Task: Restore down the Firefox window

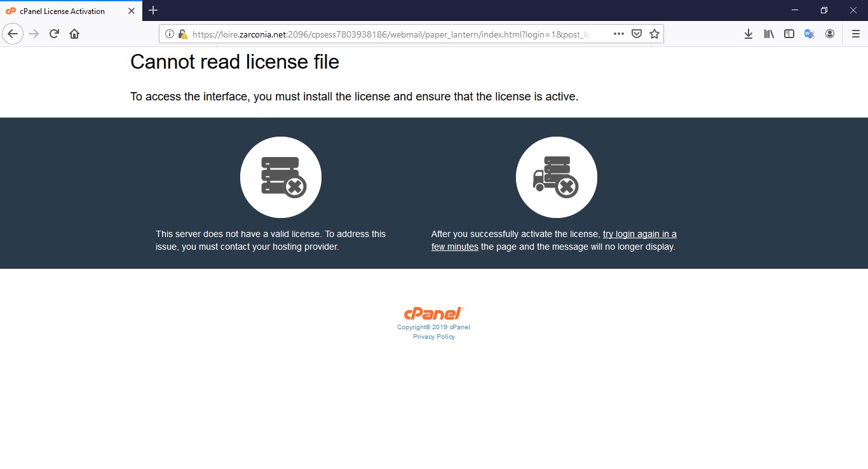Action: pos(824,10)
